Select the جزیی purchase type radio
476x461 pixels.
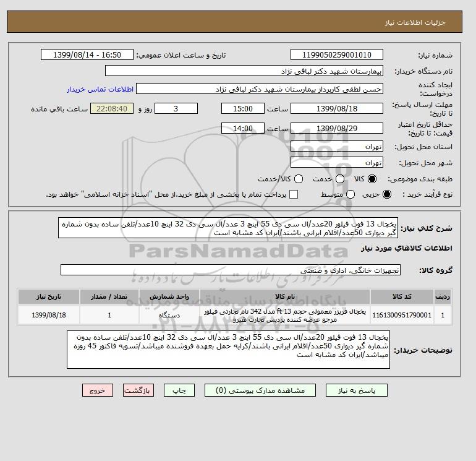(387, 194)
